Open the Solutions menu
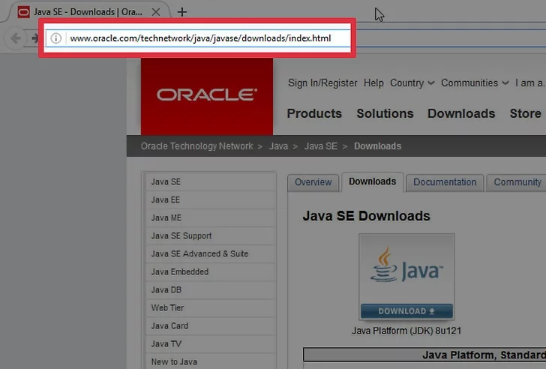 pos(385,113)
